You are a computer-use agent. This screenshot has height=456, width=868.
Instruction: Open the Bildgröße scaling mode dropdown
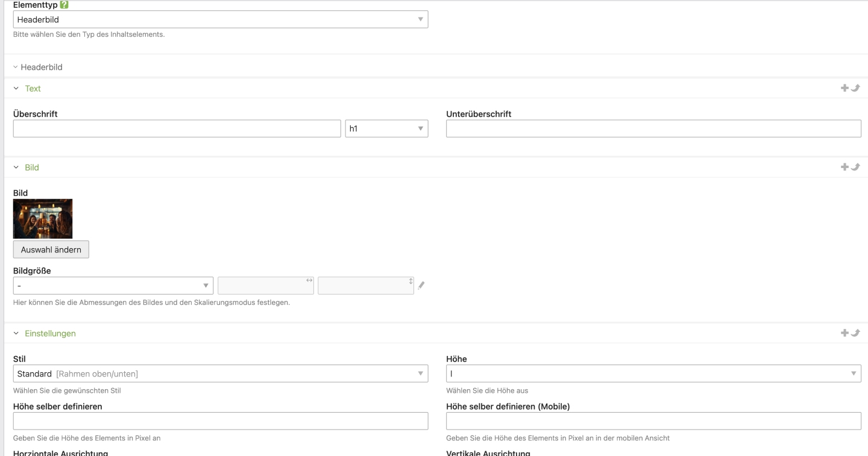(x=113, y=286)
